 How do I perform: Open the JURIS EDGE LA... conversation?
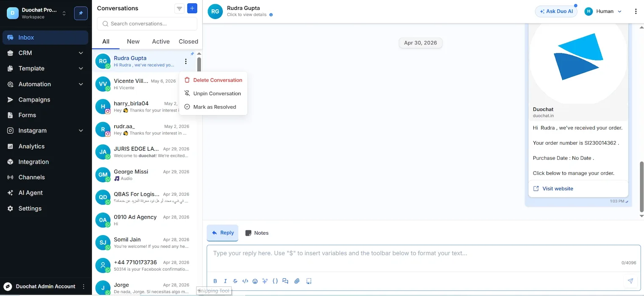click(x=144, y=152)
